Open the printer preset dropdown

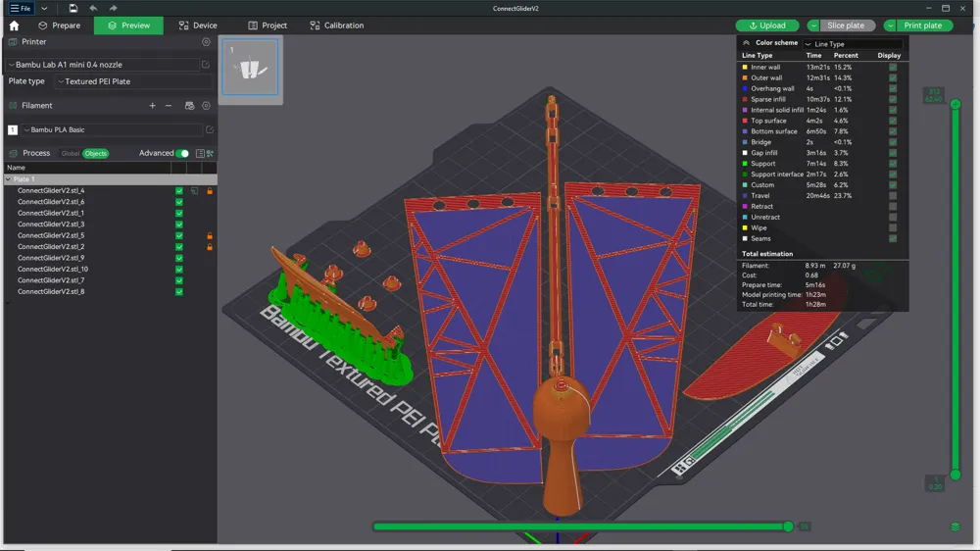tap(103, 65)
